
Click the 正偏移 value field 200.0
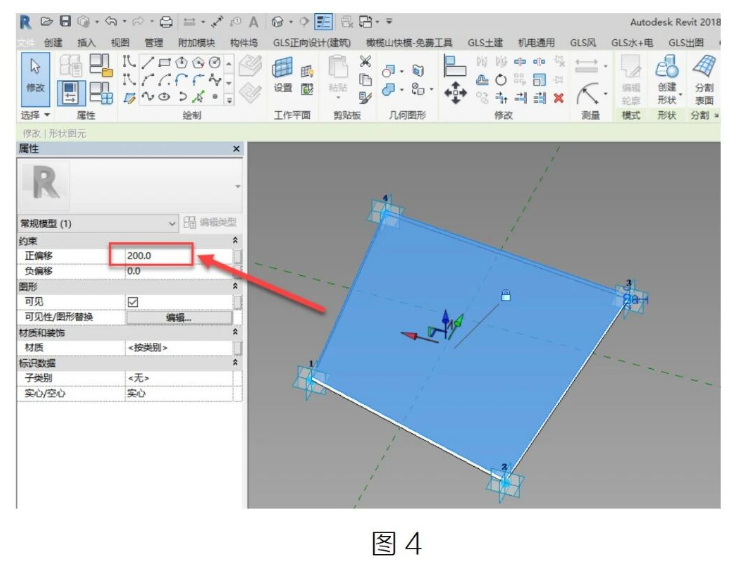point(179,255)
